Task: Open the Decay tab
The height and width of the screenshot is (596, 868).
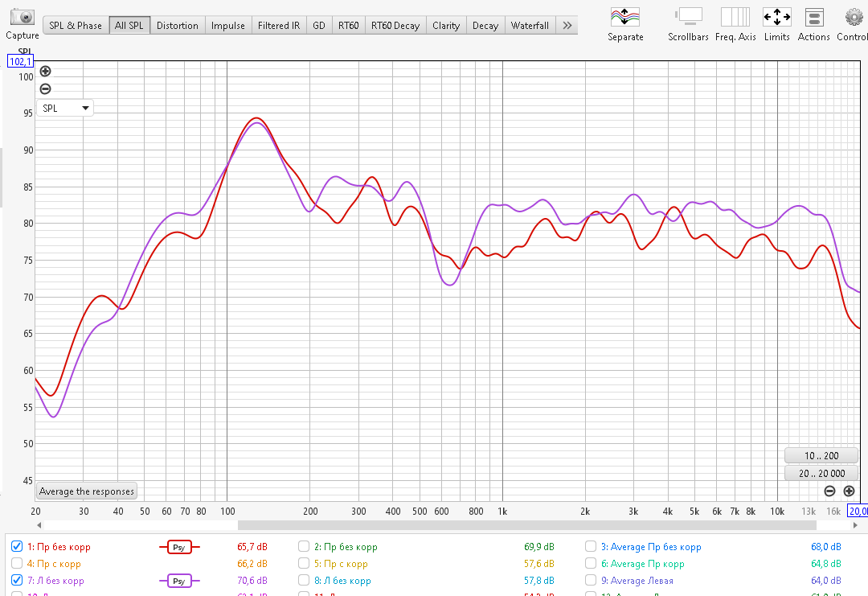Action: click(x=485, y=26)
